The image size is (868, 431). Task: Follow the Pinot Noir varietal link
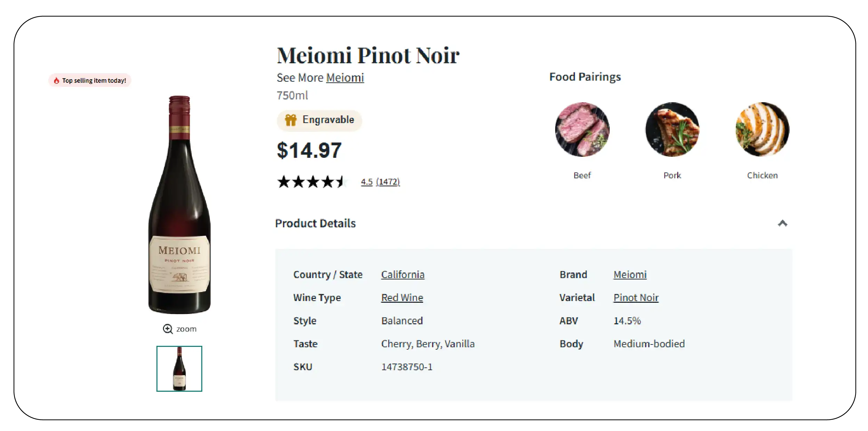coord(636,298)
